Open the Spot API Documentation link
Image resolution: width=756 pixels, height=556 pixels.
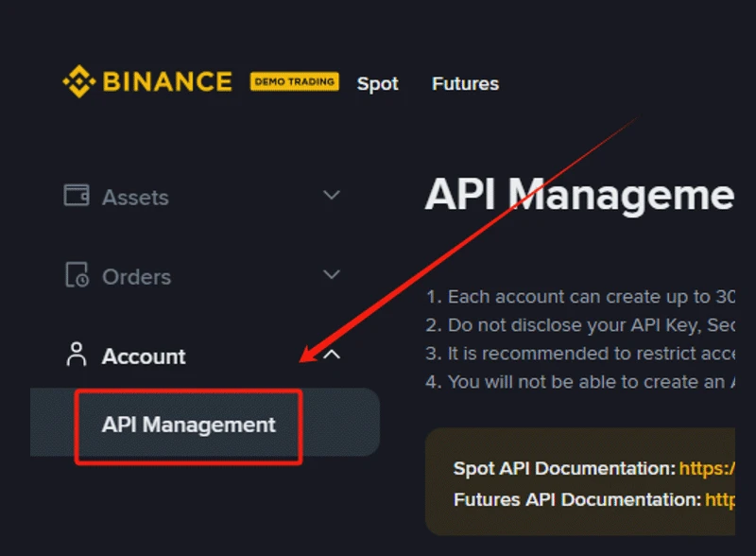tap(707, 468)
